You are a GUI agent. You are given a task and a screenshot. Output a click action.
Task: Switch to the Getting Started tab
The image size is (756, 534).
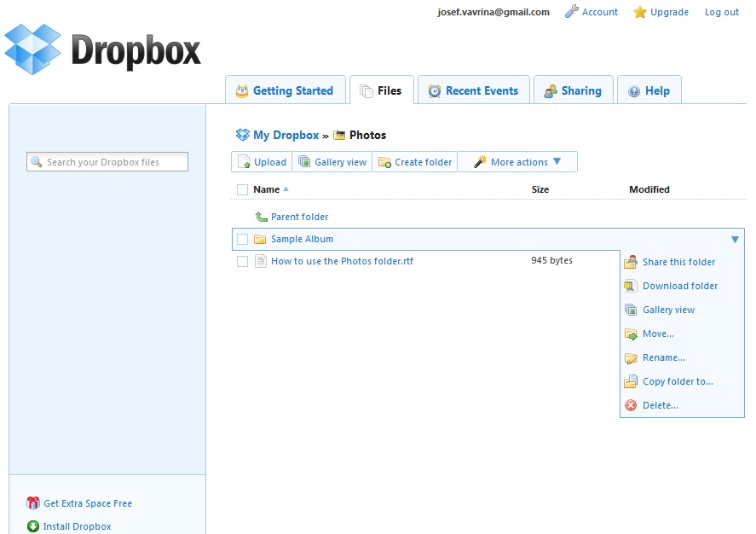[x=286, y=90]
